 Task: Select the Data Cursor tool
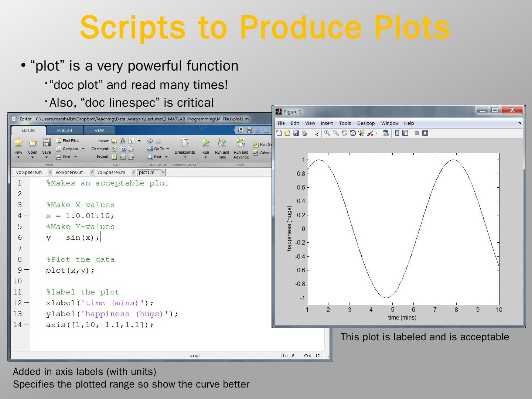click(x=361, y=133)
